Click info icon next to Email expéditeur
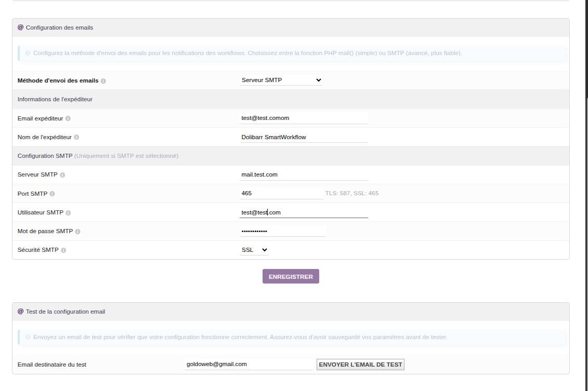This screenshot has width=588, height=391. pyautogui.click(x=68, y=118)
